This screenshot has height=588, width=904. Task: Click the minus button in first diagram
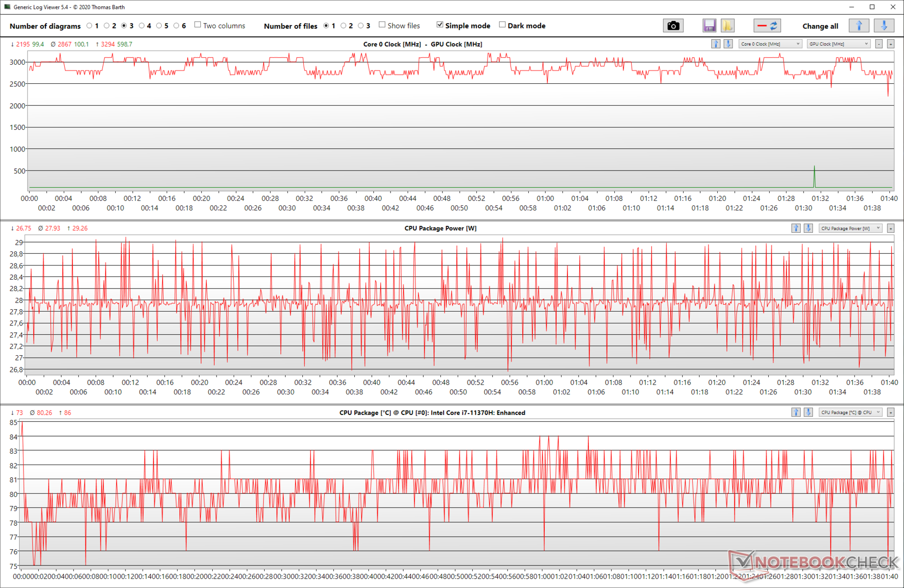[879, 44]
